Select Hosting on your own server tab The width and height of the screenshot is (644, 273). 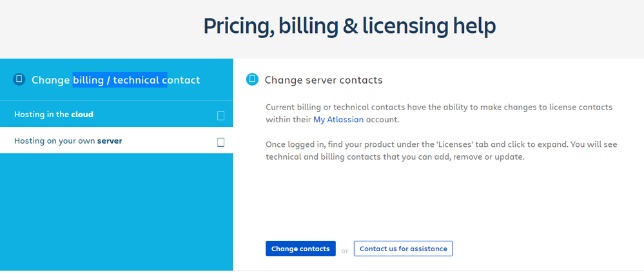[117, 140]
